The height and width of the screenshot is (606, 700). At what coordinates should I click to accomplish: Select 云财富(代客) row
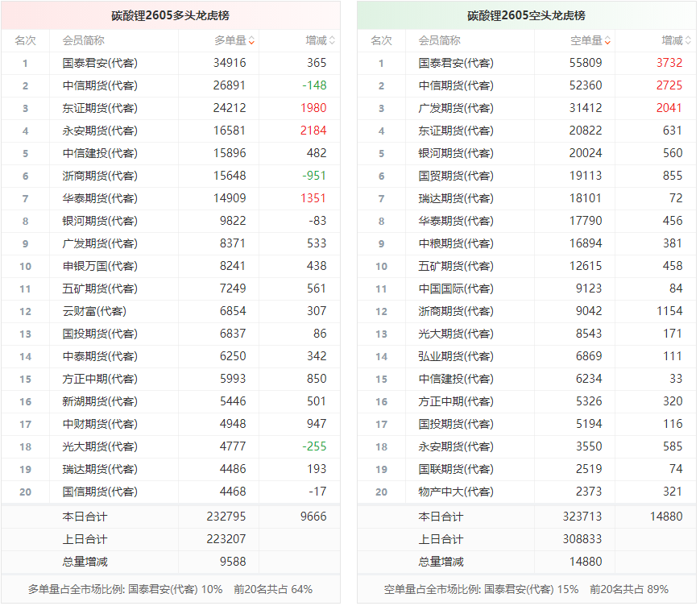(171, 311)
